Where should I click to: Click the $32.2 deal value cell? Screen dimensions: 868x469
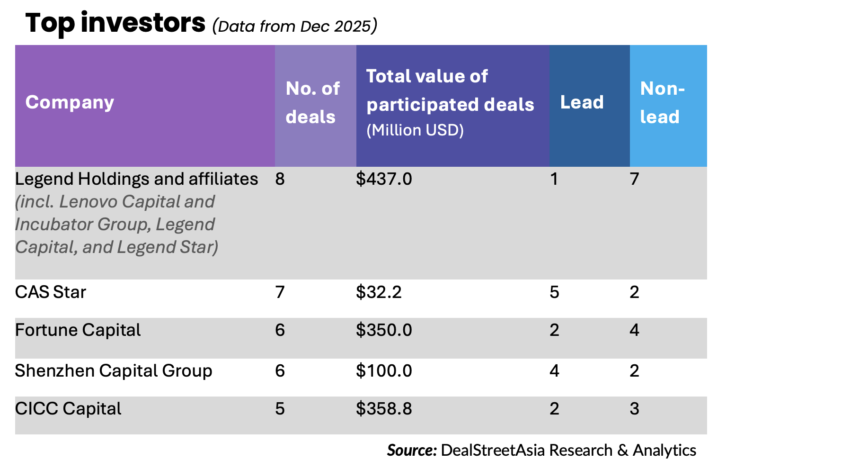pyautogui.click(x=379, y=292)
